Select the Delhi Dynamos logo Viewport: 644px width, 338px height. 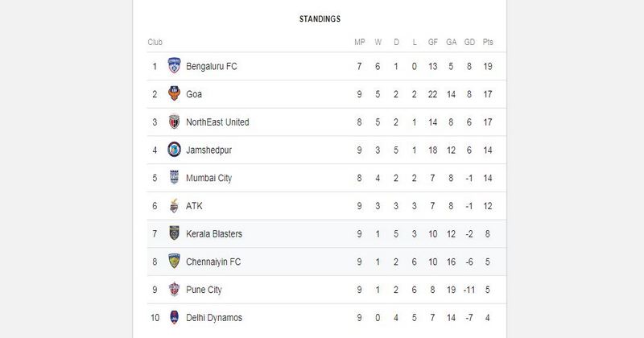(174, 317)
